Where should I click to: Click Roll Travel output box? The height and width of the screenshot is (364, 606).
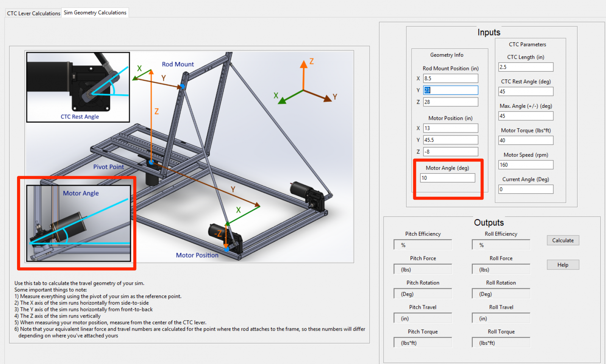point(501,318)
